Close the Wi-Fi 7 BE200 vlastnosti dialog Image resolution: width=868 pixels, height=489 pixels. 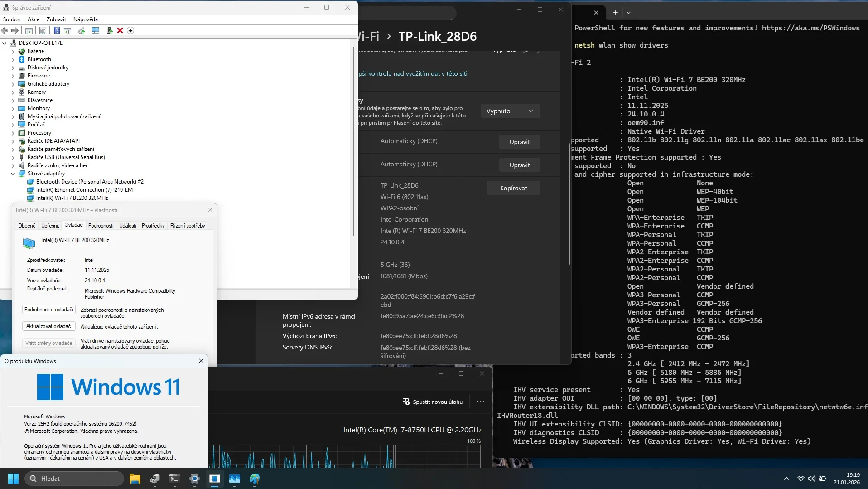tap(210, 210)
